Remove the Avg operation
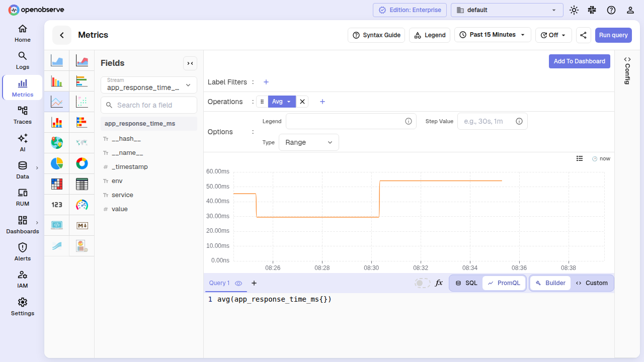 (302, 102)
